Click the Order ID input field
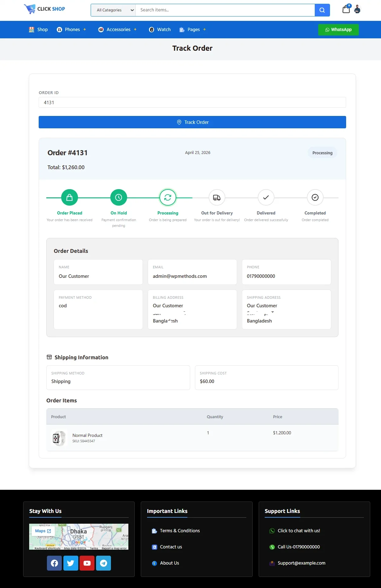This screenshot has width=381, height=588. pyautogui.click(x=192, y=103)
